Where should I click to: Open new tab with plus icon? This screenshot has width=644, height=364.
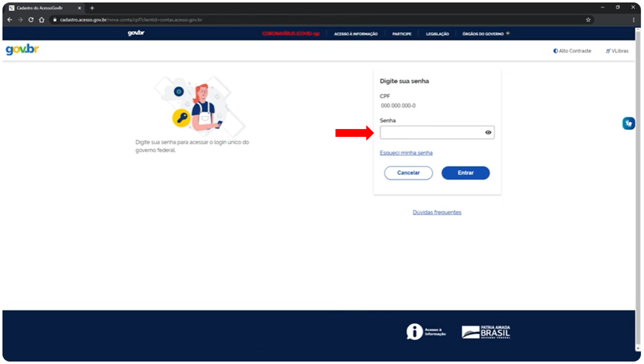tap(92, 8)
